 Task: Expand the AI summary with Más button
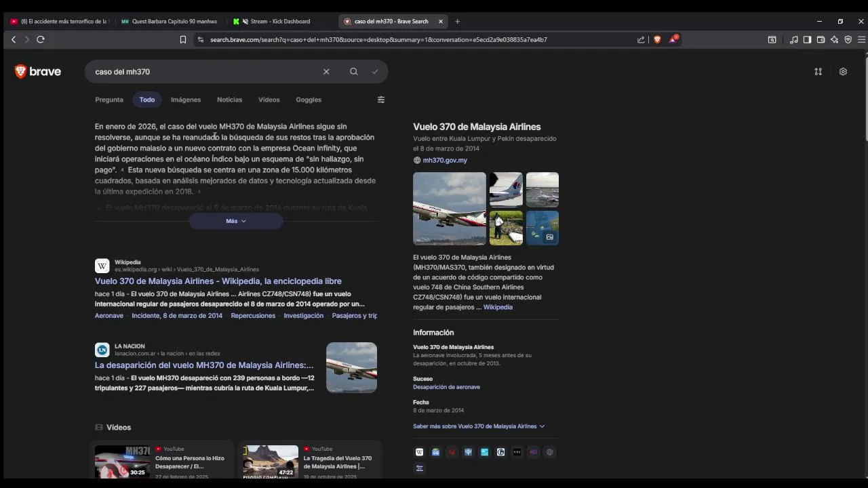point(236,221)
